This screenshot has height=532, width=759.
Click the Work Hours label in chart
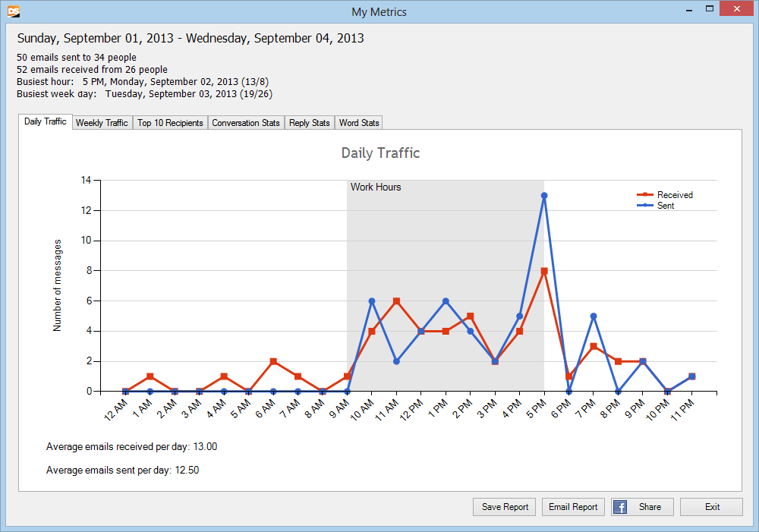click(376, 187)
